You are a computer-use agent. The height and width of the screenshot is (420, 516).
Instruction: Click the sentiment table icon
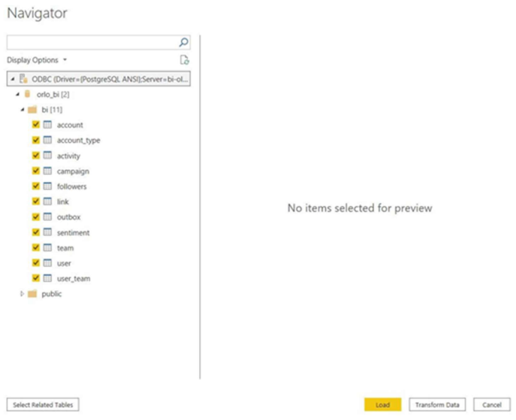[47, 233]
